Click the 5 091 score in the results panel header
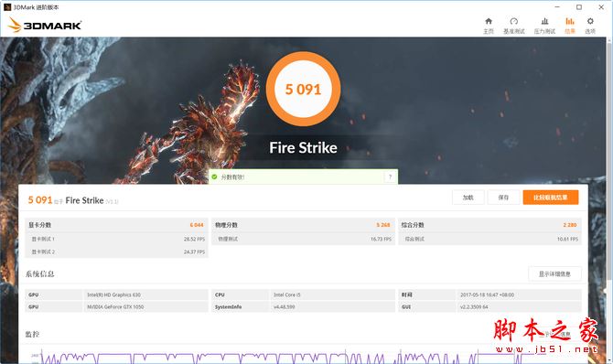613x364 pixels. [40, 199]
